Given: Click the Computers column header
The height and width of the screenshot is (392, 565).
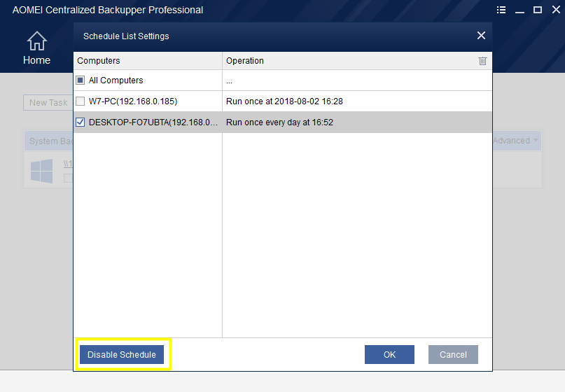Looking at the screenshot, I should click(148, 60).
